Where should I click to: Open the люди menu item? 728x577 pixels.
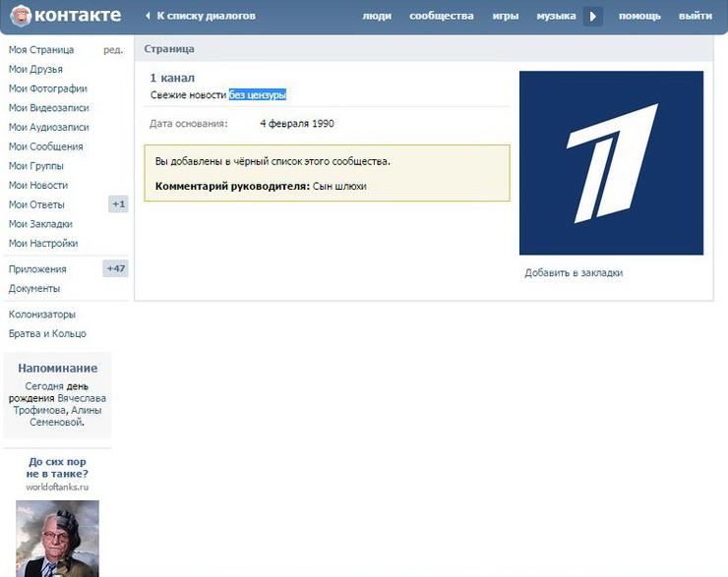(376, 16)
